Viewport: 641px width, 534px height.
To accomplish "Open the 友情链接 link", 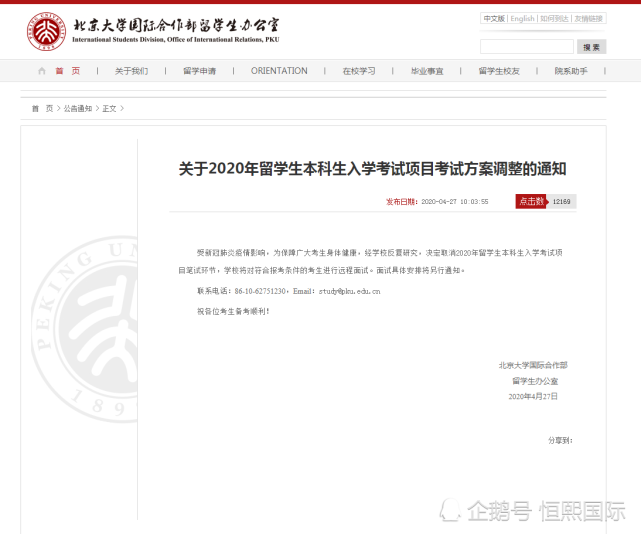I will point(589,18).
